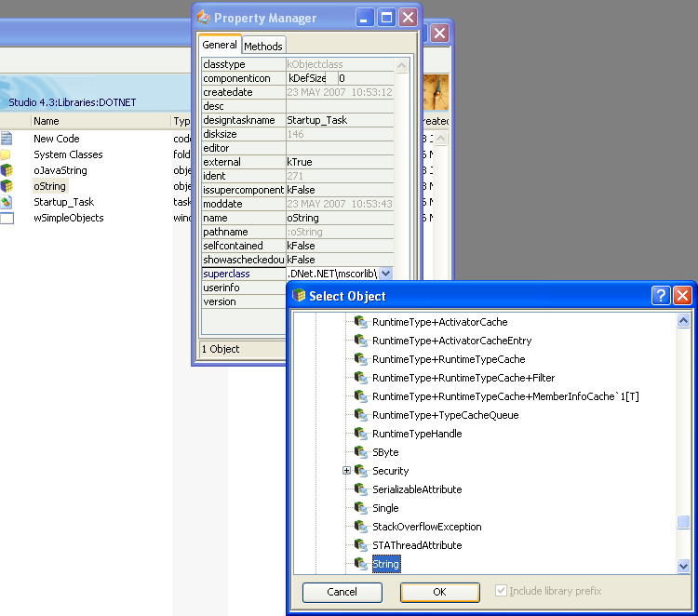
Task: Click the SByte class icon
Action: [362, 452]
